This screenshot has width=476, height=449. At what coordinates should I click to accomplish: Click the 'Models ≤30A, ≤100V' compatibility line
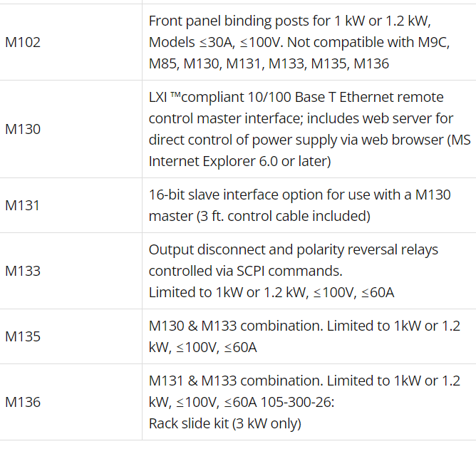click(215, 42)
